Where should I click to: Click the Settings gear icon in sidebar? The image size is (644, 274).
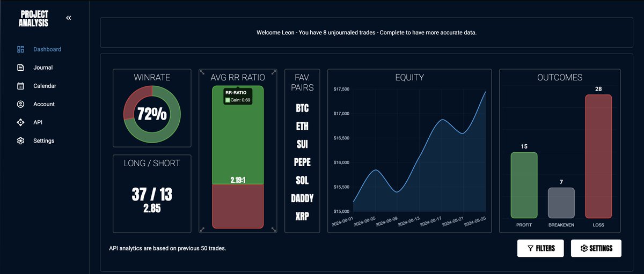click(21, 140)
